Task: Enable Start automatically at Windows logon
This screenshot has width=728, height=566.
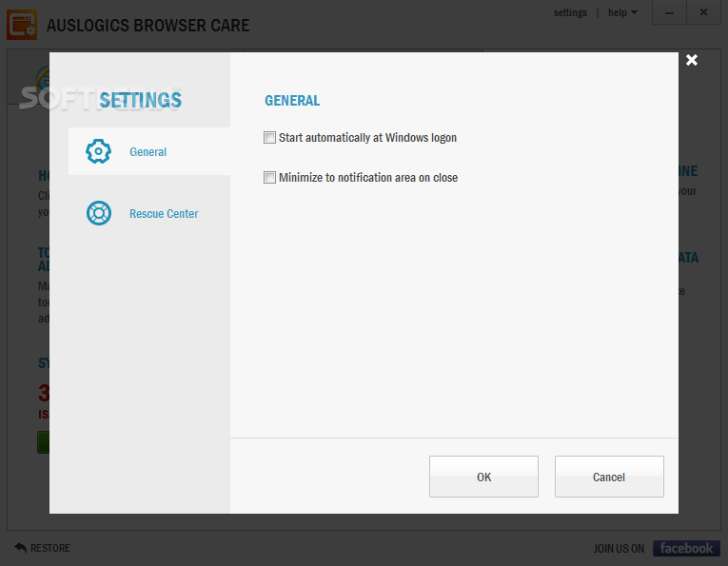Action: pos(269,137)
